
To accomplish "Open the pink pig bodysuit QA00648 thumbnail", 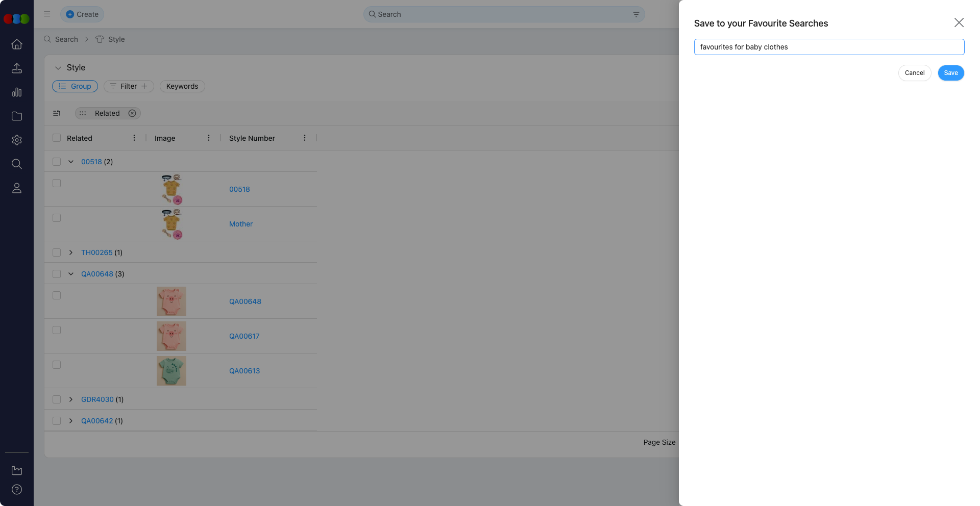I will 171,301.
